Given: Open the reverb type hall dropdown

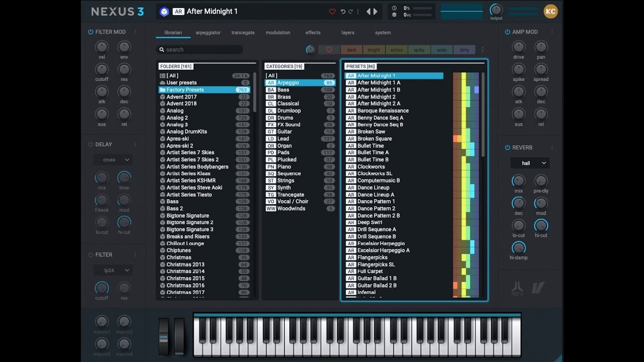Looking at the screenshot, I should click(530, 163).
